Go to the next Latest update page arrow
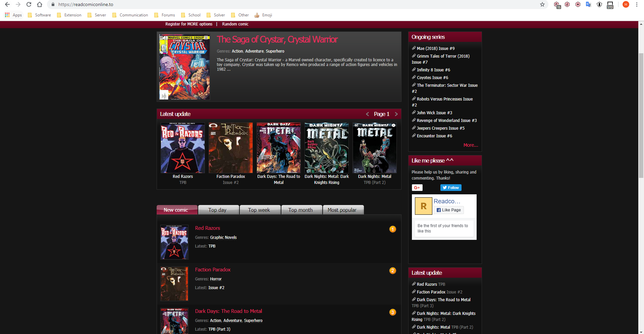The height and width of the screenshot is (334, 644). (396, 114)
